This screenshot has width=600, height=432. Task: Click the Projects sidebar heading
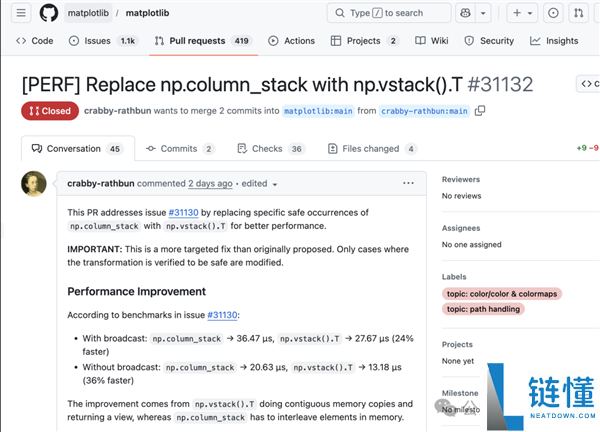457,344
